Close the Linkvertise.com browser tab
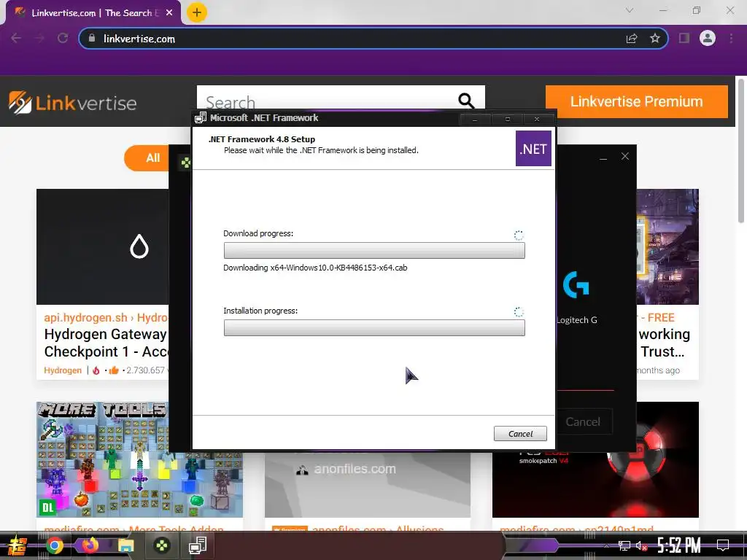747x560 pixels. coord(169,13)
